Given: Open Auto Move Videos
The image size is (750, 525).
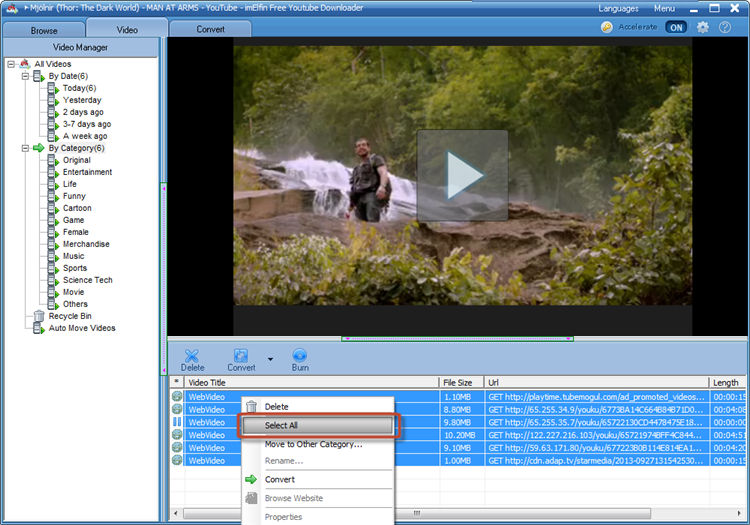Looking at the screenshot, I should point(82,328).
